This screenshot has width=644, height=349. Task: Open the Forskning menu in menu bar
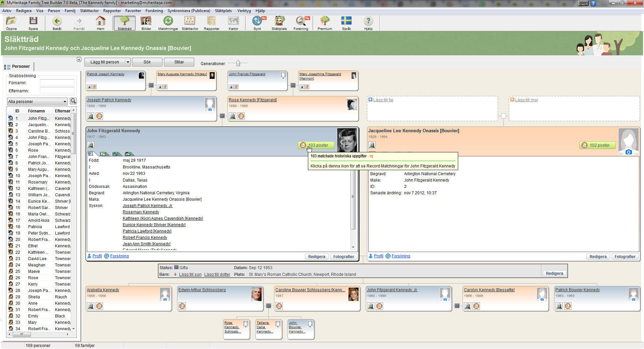(x=154, y=11)
